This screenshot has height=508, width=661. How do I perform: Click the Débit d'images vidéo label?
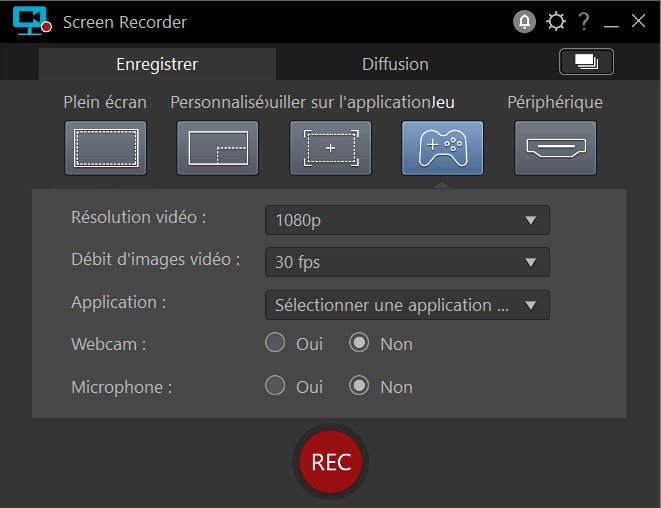click(156, 260)
